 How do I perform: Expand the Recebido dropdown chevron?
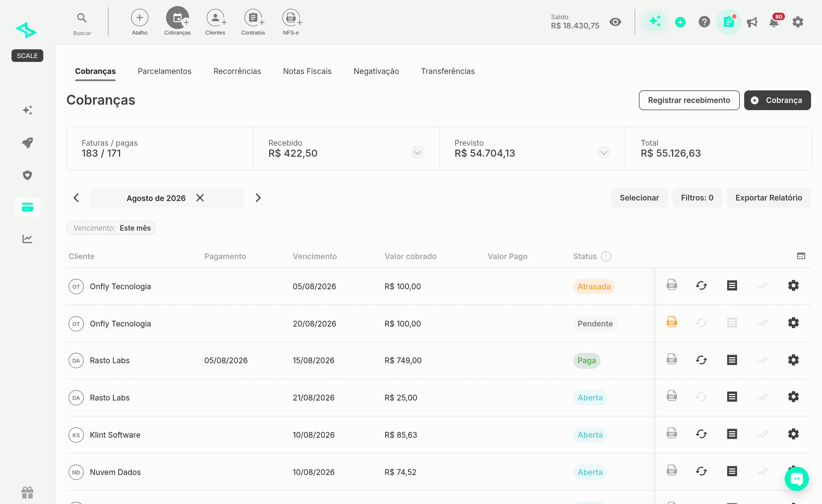[x=418, y=153]
